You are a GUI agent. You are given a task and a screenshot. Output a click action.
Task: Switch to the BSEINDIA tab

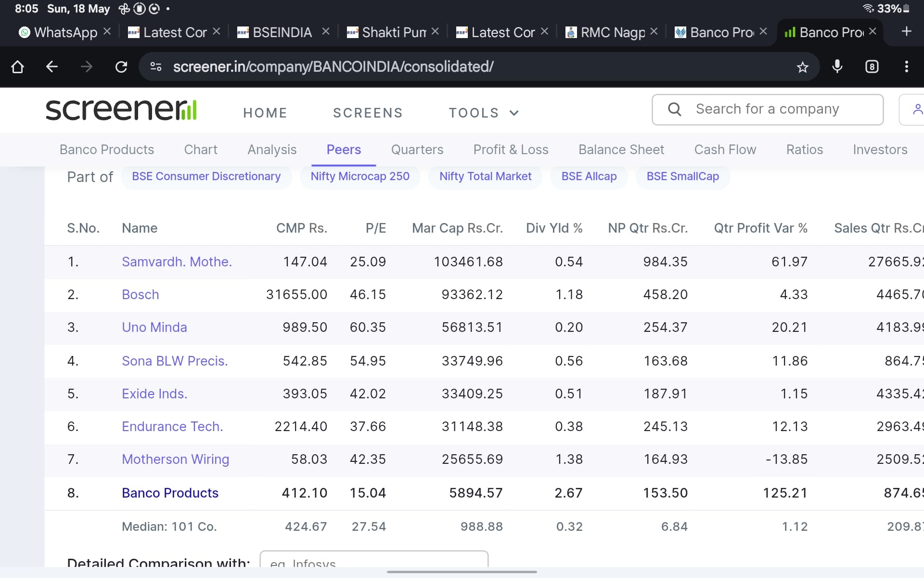coord(275,32)
